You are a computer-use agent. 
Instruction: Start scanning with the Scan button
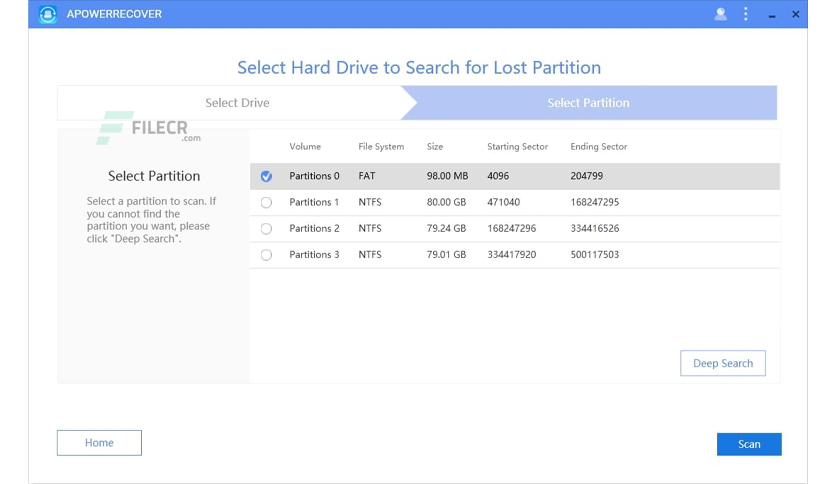[x=749, y=444]
